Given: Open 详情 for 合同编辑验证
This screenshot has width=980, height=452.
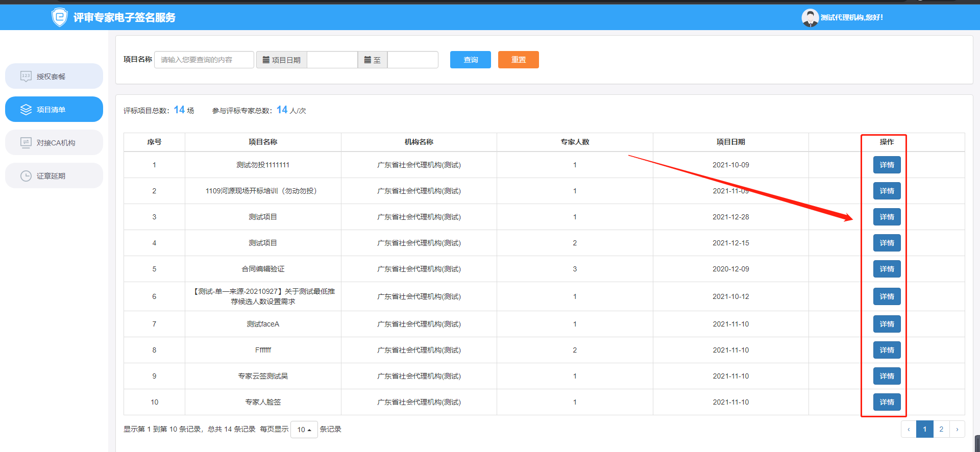Looking at the screenshot, I should 887,269.
